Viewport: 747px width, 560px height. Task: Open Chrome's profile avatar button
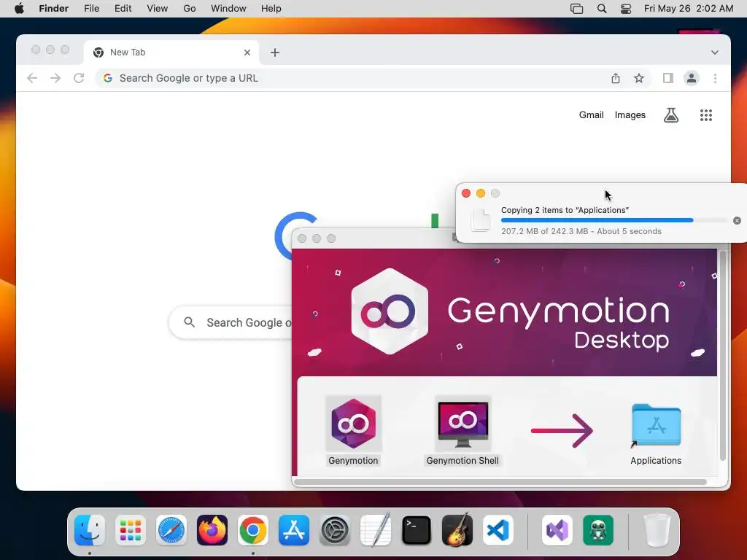(x=692, y=78)
